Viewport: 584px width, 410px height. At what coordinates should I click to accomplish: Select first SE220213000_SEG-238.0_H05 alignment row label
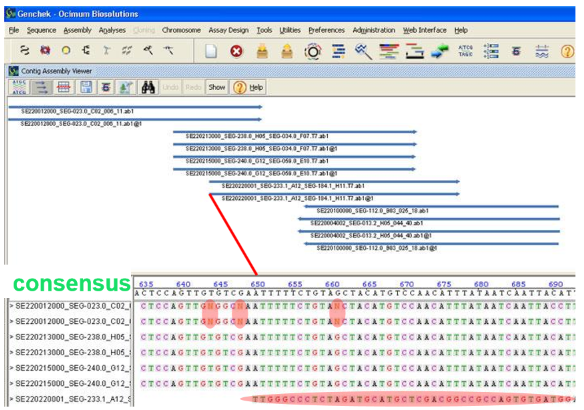71,337
